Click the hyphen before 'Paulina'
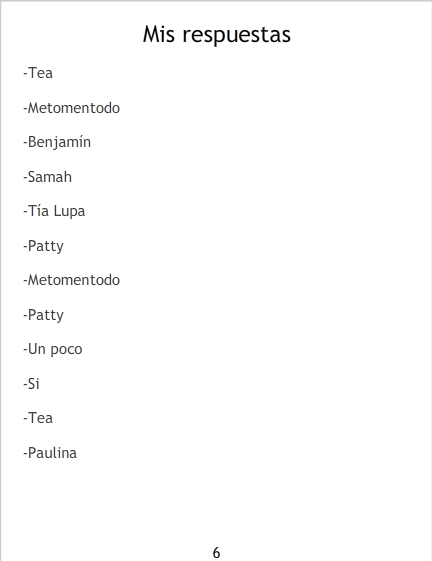This screenshot has width=432, height=561. (x=25, y=454)
